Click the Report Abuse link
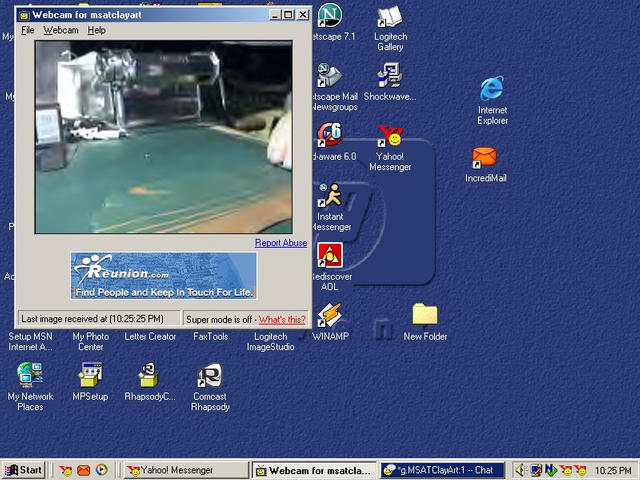 (281, 243)
